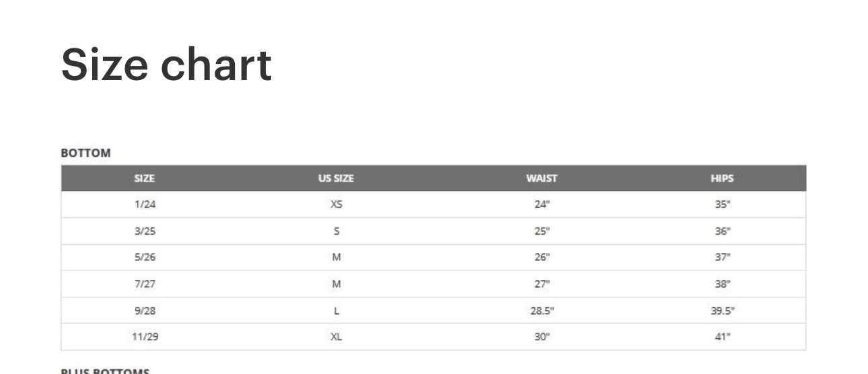Select the 7/27 size cell
The image size is (868, 374).
click(145, 284)
